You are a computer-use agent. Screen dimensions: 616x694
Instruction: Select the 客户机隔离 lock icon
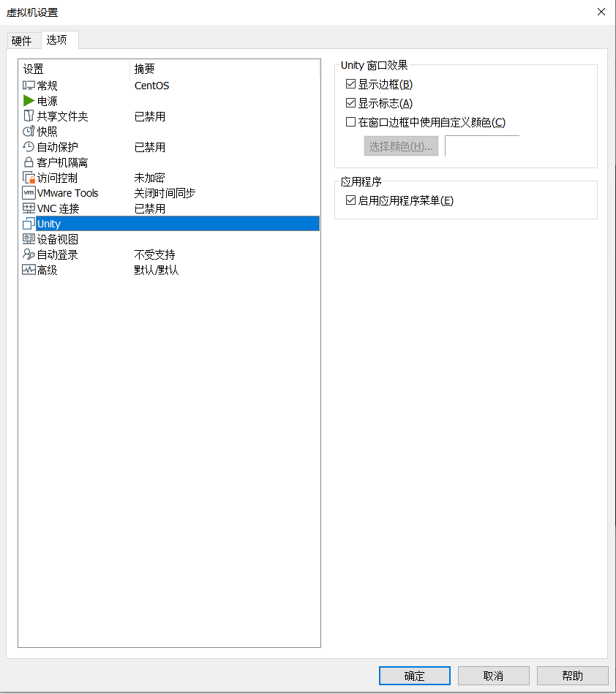29,162
